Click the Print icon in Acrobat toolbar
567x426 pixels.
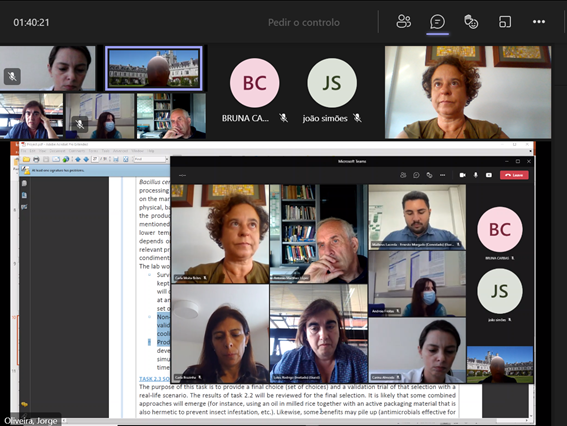click(36, 159)
